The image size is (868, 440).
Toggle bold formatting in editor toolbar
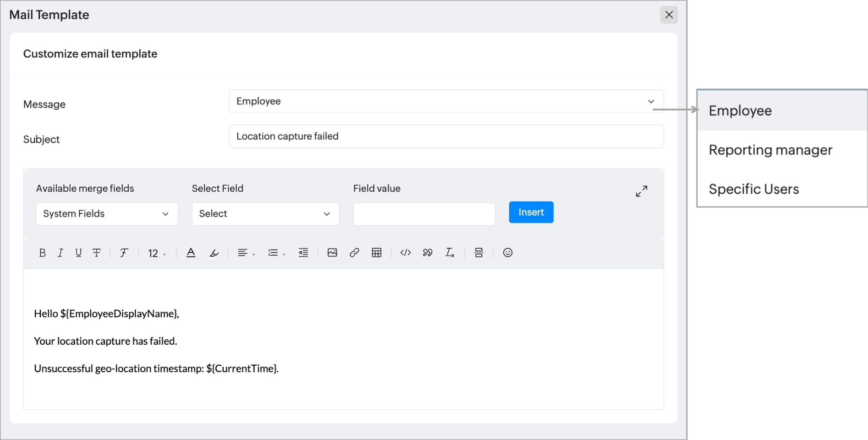tap(42, 253)
